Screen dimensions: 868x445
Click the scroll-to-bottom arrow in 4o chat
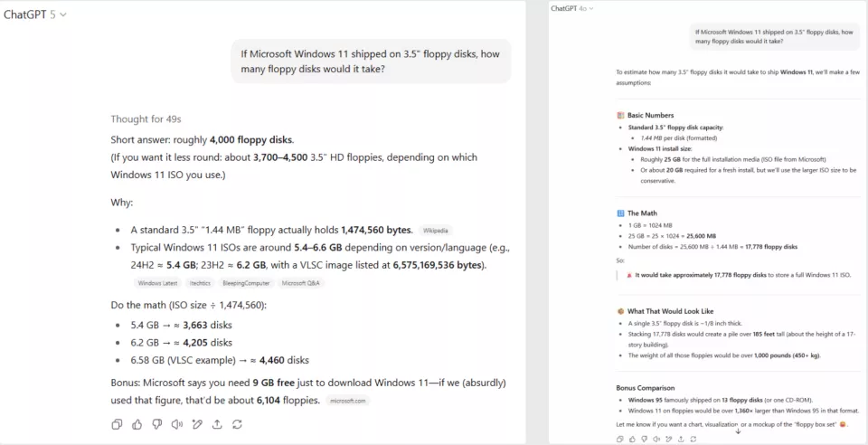(x=738, y=431)
